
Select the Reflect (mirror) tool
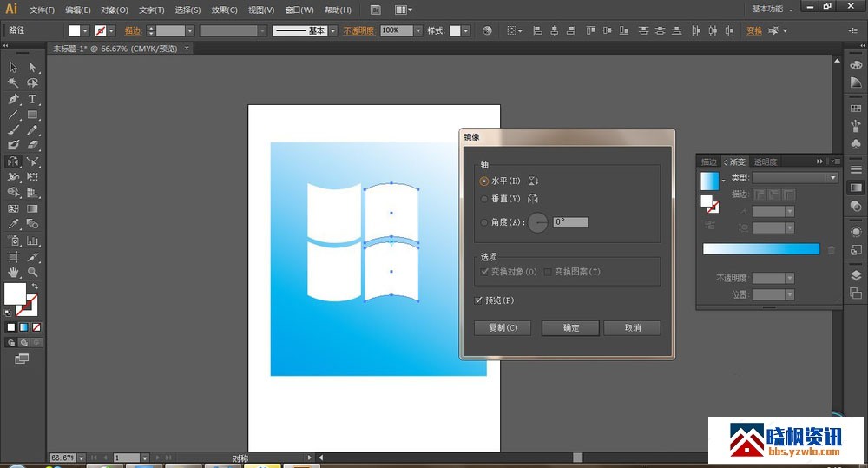pos(13,161)
